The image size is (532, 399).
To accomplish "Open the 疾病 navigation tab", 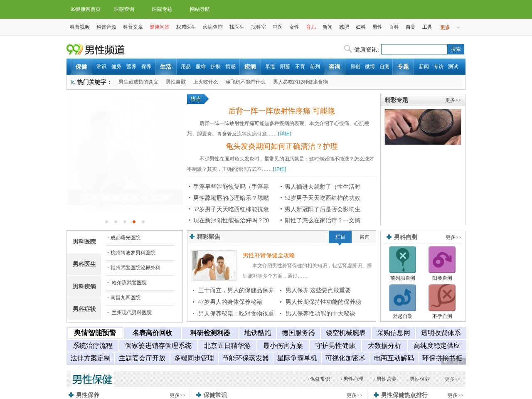I will coord(249,66).
